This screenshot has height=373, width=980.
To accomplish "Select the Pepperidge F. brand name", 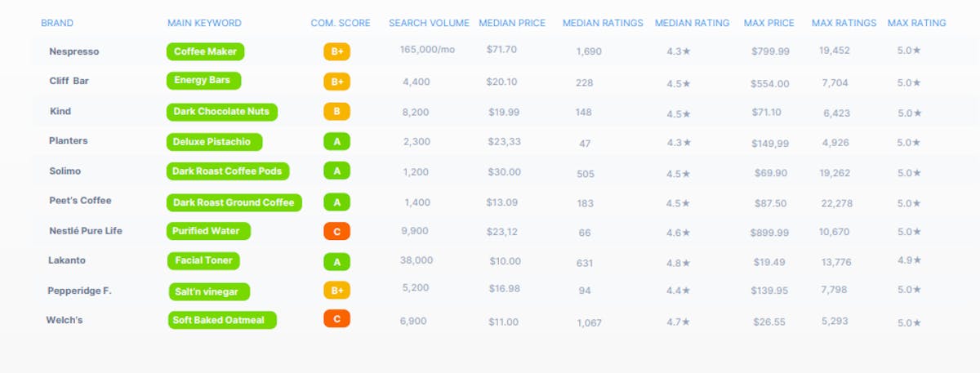I will [x=79, y=291].
